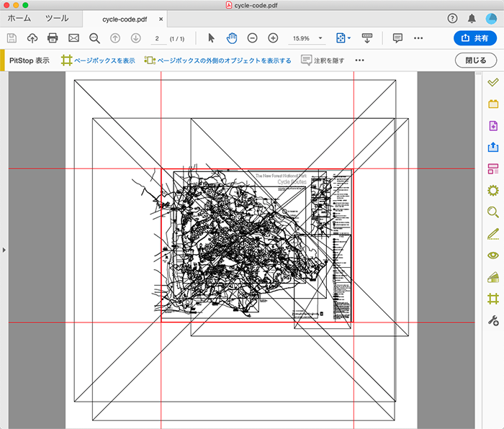Toggle 注釈を隠す to hide annotations
Viewport: 504px width, 429px height.
[323, 60]
